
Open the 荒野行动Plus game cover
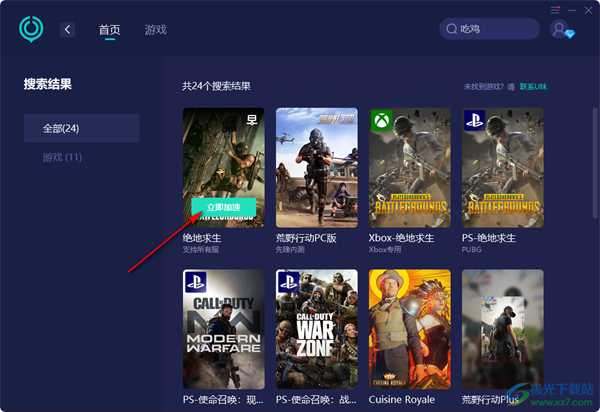tap(503, 329)
